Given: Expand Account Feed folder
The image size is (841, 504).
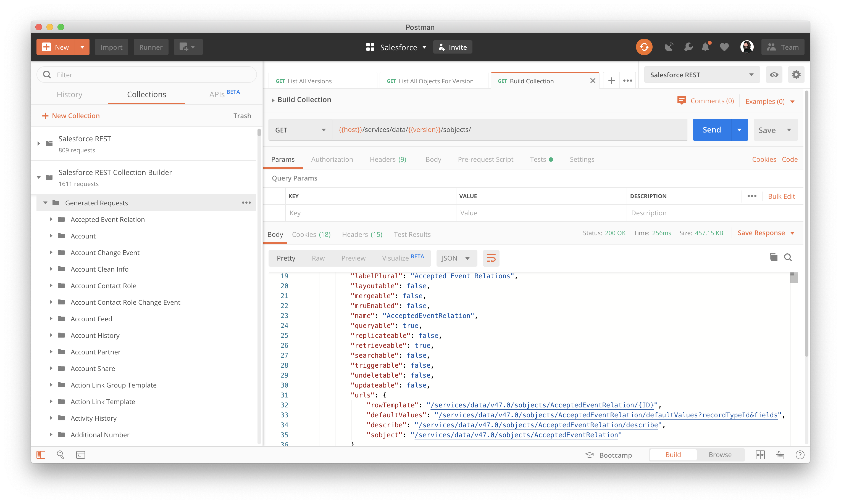Looking at the screenshot, I should coord(51,319).
